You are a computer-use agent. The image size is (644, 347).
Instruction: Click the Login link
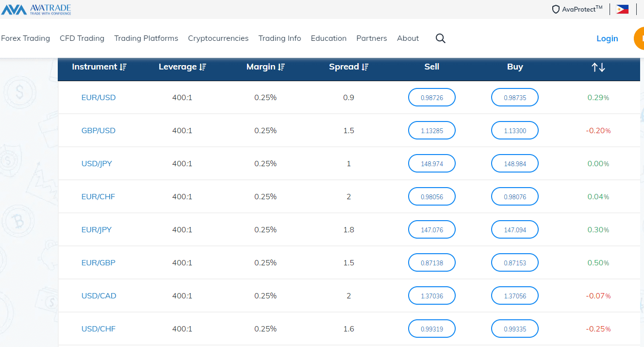[x=607, y=39]
